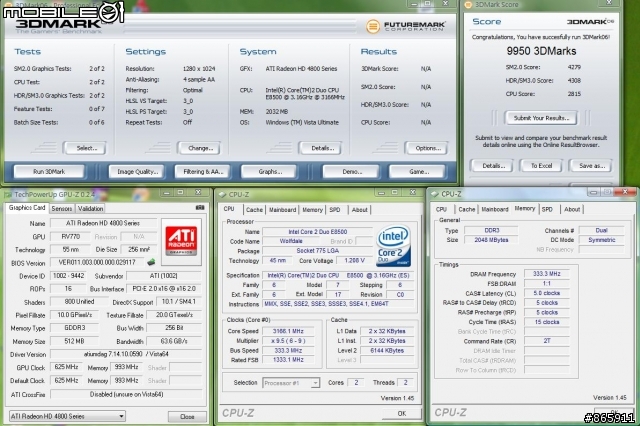Screen dimensions: 640x426
Task: Click the 3DMark Score window title icon
Action: click(469, 4)
